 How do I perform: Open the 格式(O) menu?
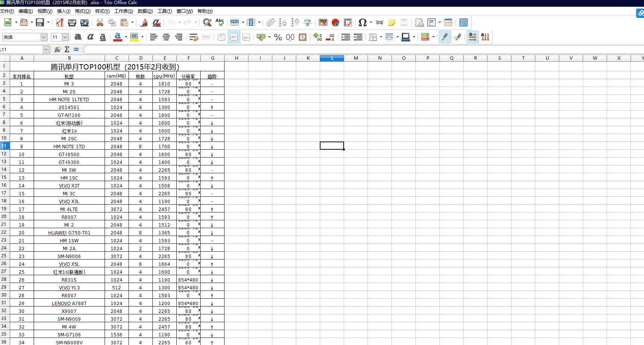pyautogui.click(x=83, y=11)
